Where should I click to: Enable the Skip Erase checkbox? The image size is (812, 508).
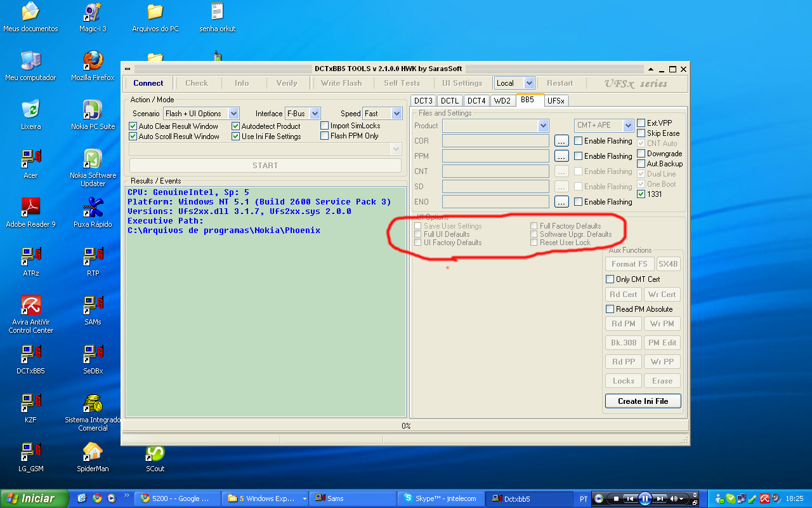coord(641,133)
